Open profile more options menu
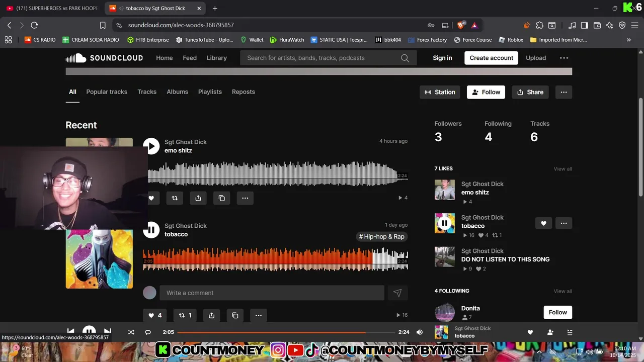Image resolution: width=644 pixels, height=362 pixels. coord(563,92)
